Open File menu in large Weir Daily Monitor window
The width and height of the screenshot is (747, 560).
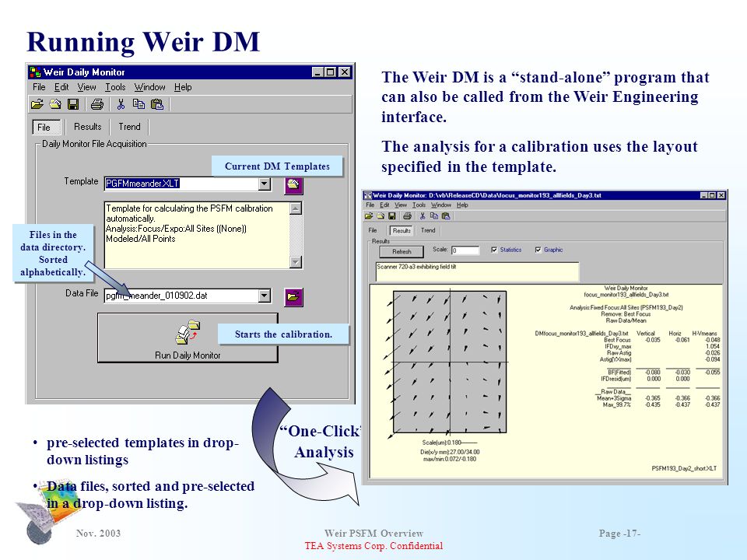pyautogui.click(x=39, y=87)
